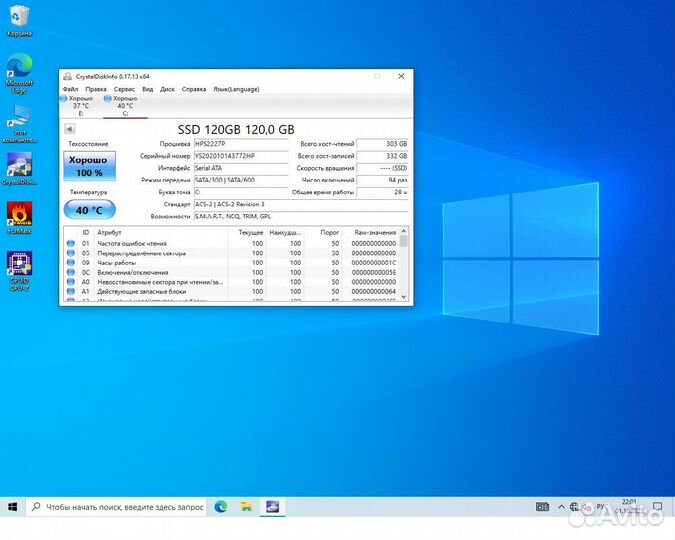Switch to disk C: tab at 40 °C
675x540 pixels.
click(x=125, y=106)
